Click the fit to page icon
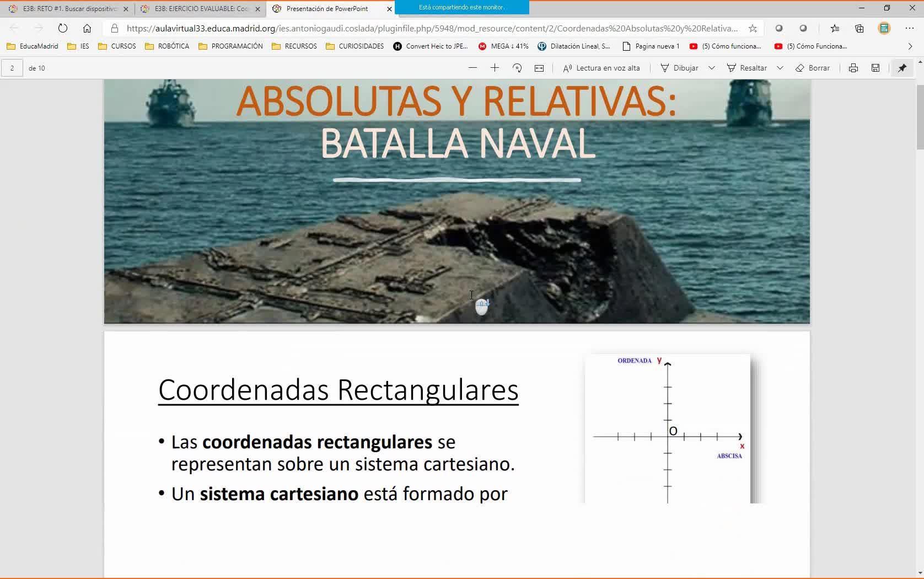 [x=539, y=68]
